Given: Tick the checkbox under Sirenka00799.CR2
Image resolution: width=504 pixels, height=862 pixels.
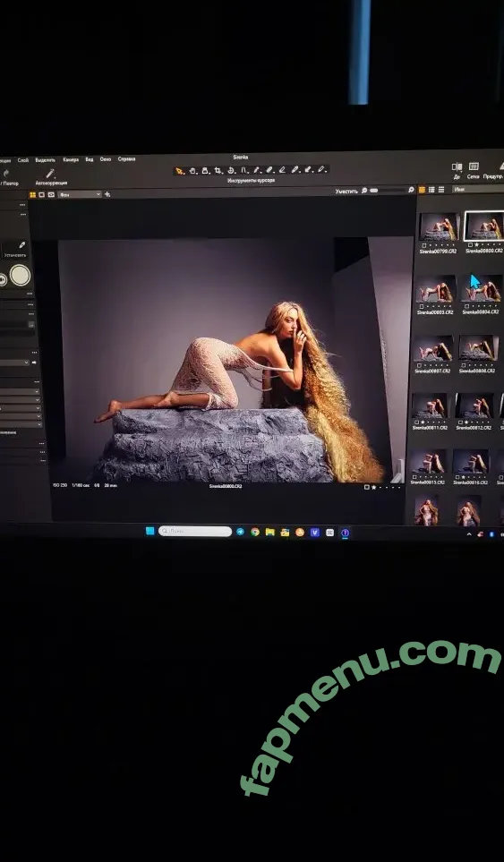Looking at the screenshot, I should tap(423, 245).
